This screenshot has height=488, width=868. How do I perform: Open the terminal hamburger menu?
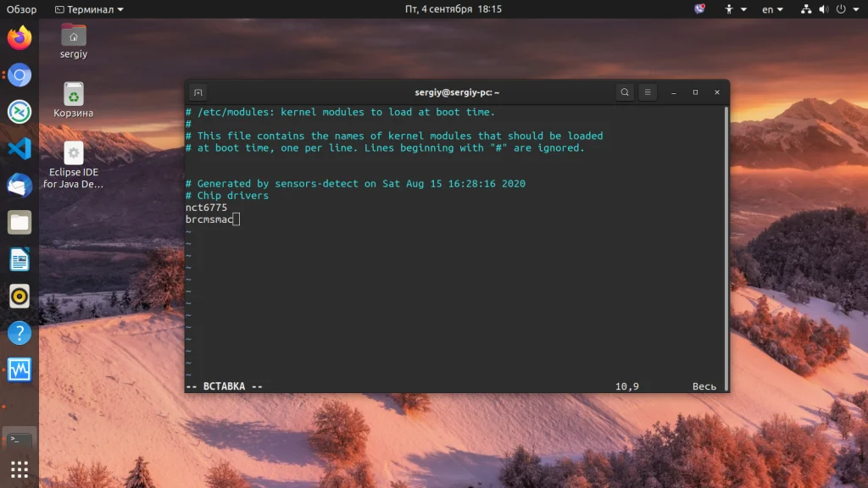click(x=648, y=92)
